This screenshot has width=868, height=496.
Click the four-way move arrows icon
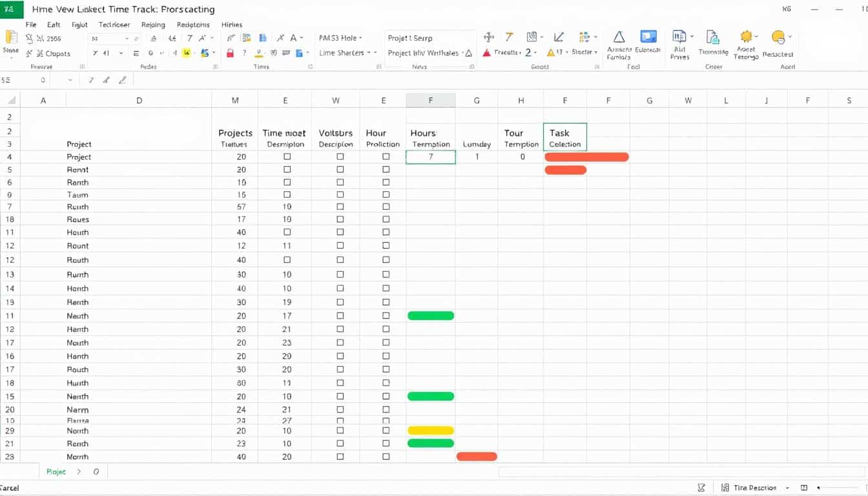click(x=489, y=37)
